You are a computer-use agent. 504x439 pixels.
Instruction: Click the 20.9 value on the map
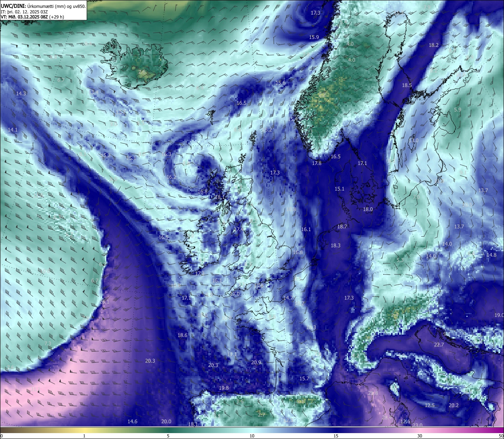click(x=256, y=363)
